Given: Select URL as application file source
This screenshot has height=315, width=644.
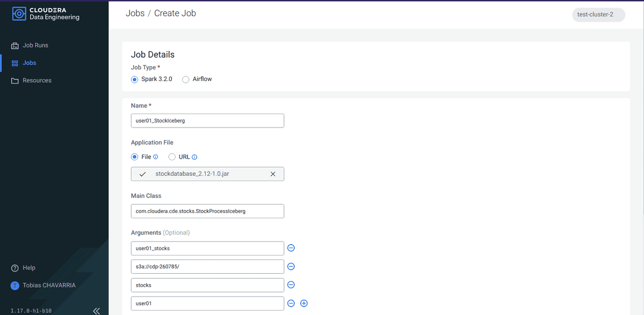Looking at the screenshot, I should (x=172, y=157).
